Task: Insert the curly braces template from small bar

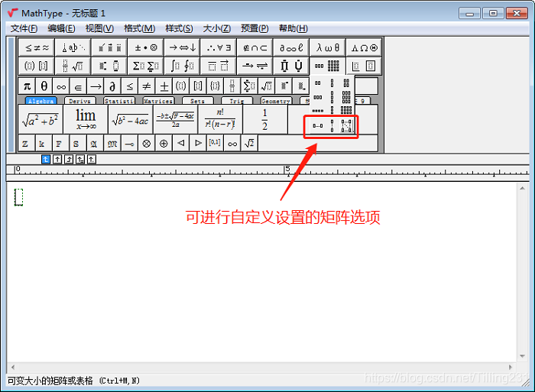Action: click(215, 86)
